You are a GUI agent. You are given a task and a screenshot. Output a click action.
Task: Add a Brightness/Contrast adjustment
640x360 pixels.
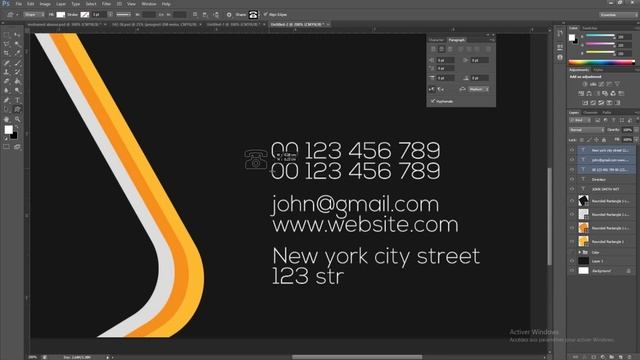tap(585, 84)
